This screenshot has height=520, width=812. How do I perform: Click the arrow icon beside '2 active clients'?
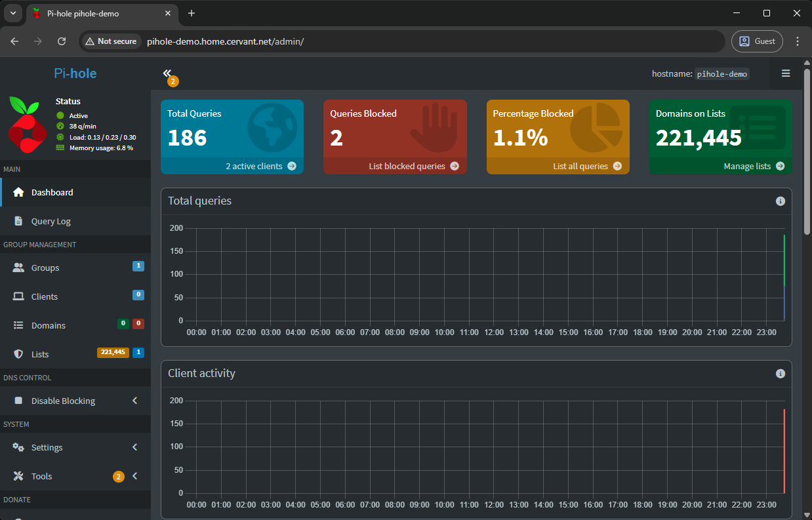click(291, 167)
